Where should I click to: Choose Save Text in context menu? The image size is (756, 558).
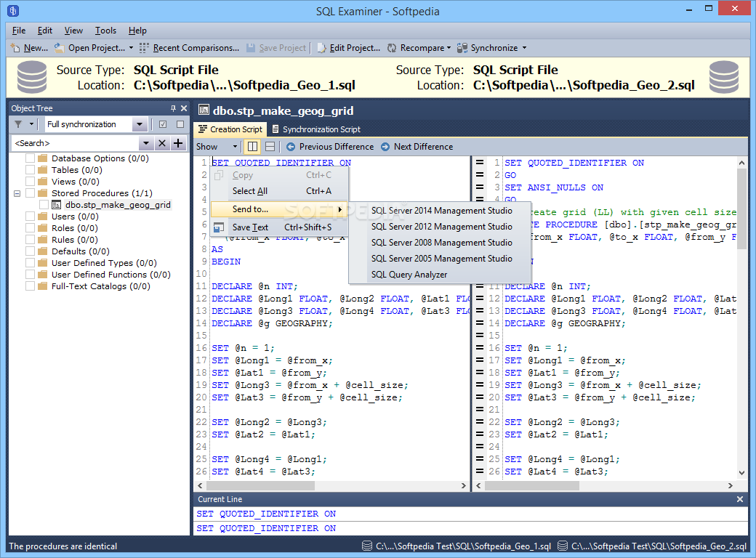(x=278, y=227)
